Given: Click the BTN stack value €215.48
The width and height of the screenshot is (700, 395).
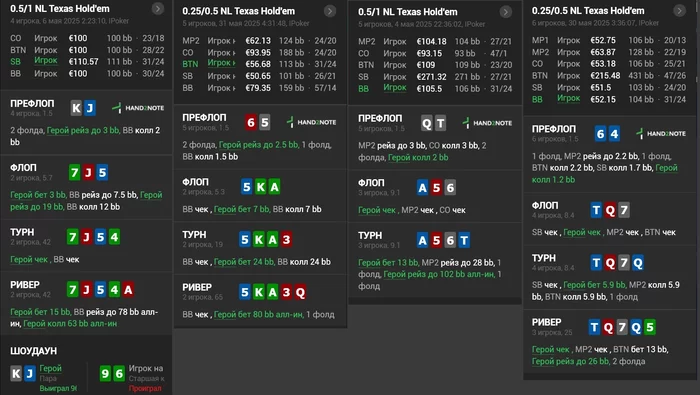Looking at the screenshot, I should tap(605, 76).
